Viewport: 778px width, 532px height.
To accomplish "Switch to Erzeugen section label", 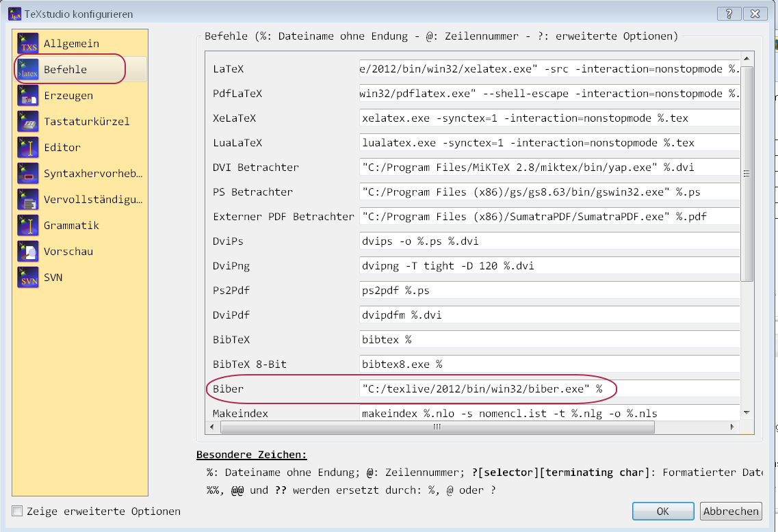I will click(68, 96).
